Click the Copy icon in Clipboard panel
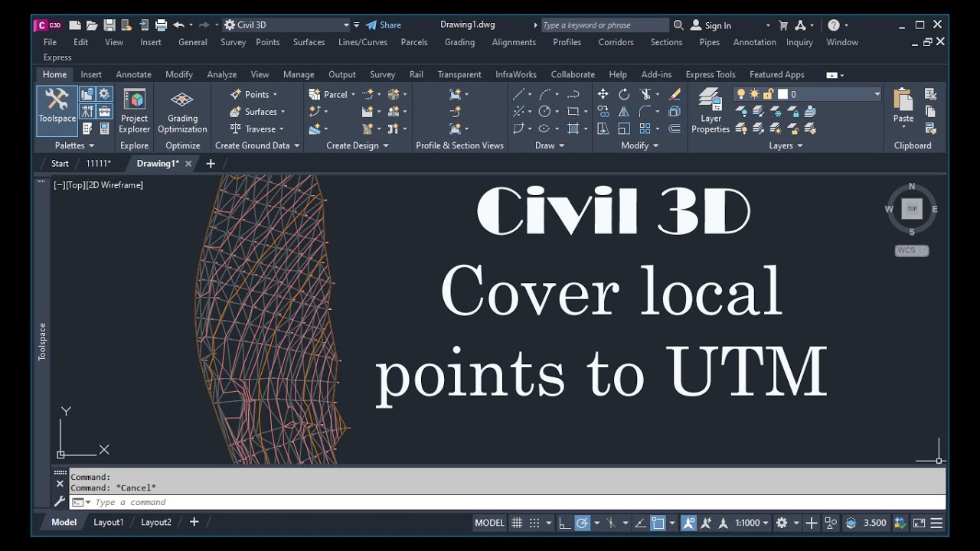 coord(931,112)
